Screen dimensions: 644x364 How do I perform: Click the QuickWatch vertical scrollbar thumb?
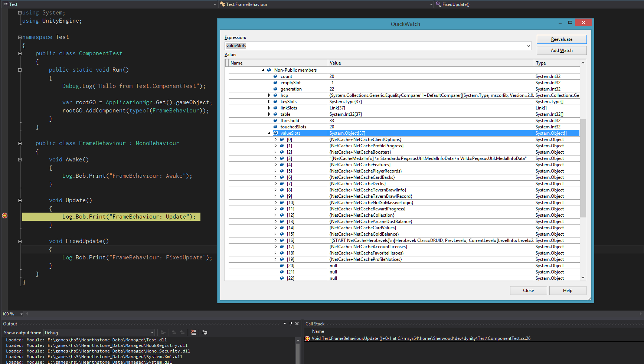[x=583, y=168]
